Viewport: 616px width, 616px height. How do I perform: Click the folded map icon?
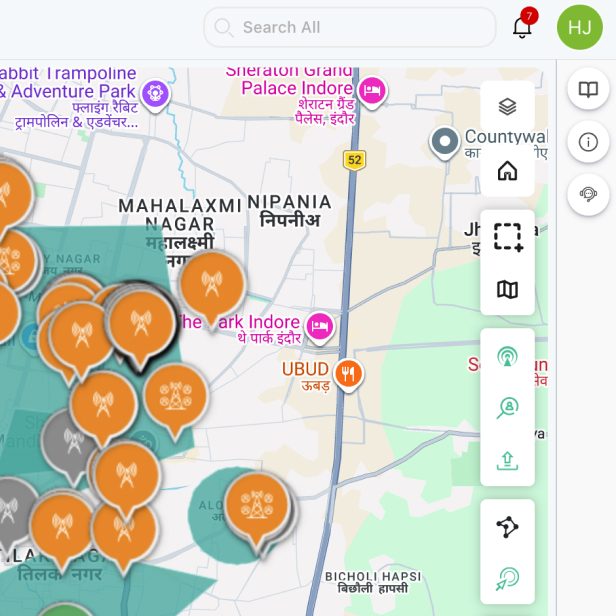[x=507, y=290]
